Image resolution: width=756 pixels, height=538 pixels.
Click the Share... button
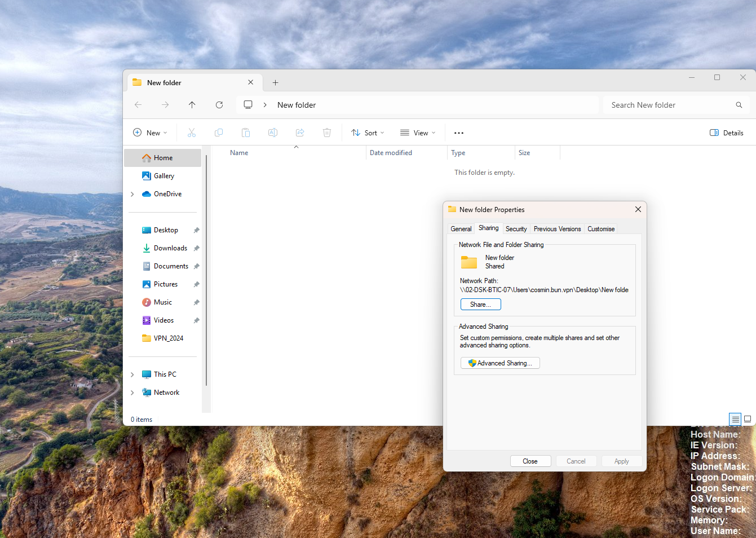point(481,305)
